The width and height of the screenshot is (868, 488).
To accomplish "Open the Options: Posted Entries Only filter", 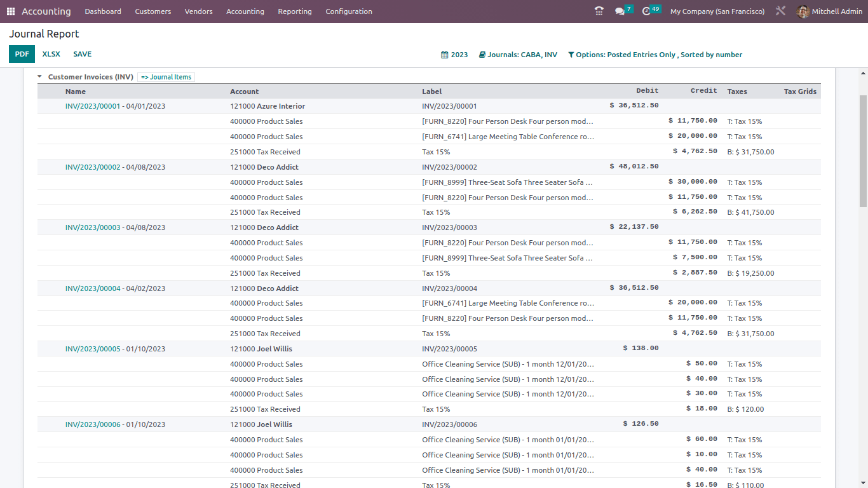I will [655, 55].
